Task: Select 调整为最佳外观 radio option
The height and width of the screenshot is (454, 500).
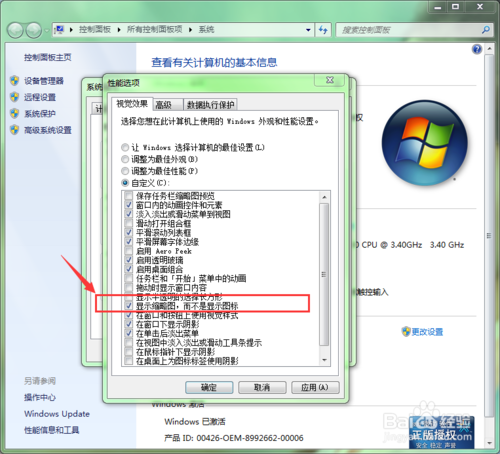Action: tap(125, 159)
